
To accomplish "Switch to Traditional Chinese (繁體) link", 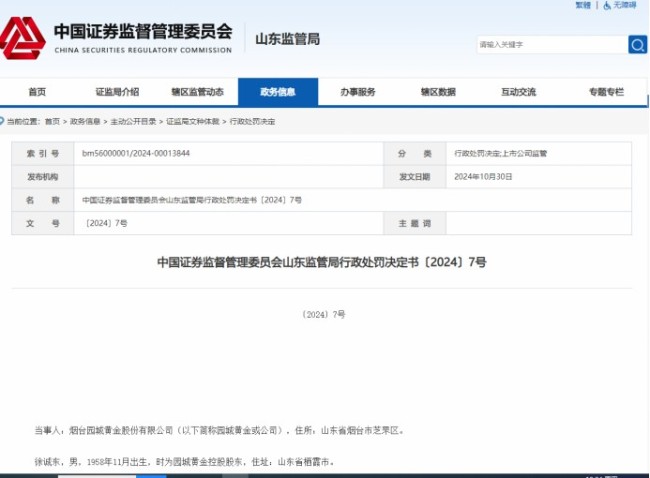I will (583, 5).
